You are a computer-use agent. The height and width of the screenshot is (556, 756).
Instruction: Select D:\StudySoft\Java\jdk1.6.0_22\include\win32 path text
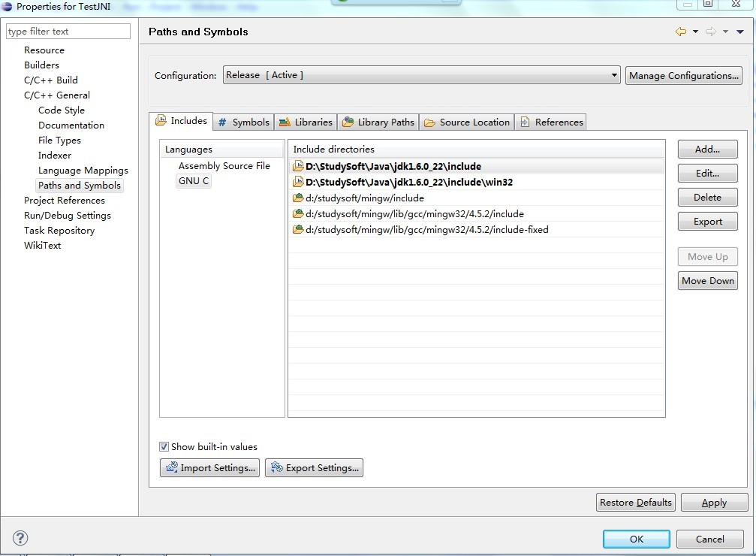point(409,182)
